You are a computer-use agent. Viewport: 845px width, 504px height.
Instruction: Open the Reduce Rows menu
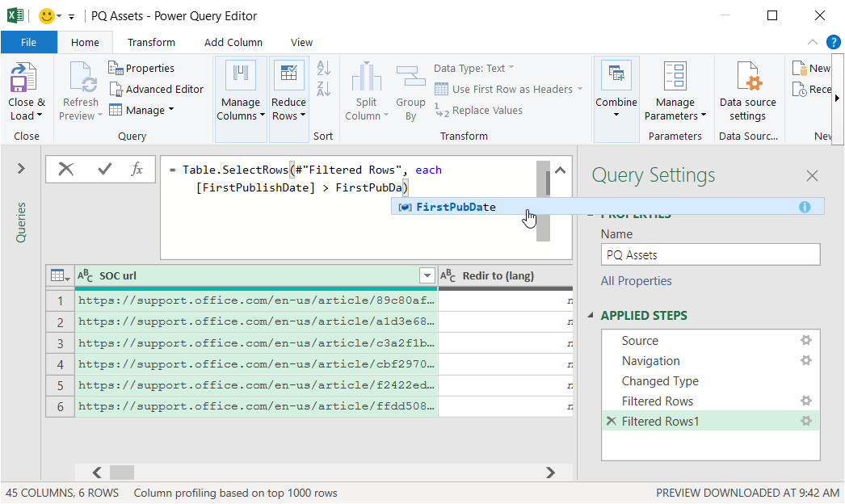(x=288, y=99)
